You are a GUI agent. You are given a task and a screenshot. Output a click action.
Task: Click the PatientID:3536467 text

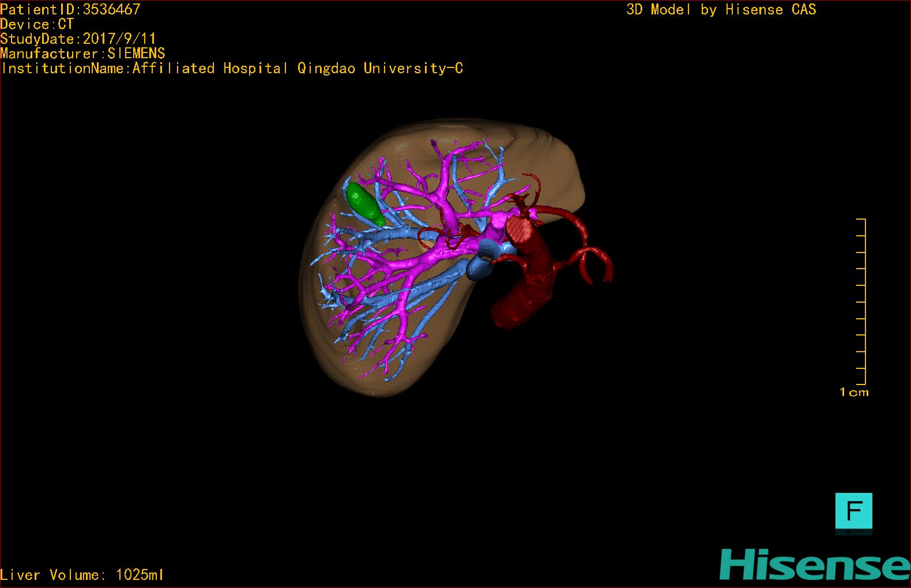click(x=70, y=9)
